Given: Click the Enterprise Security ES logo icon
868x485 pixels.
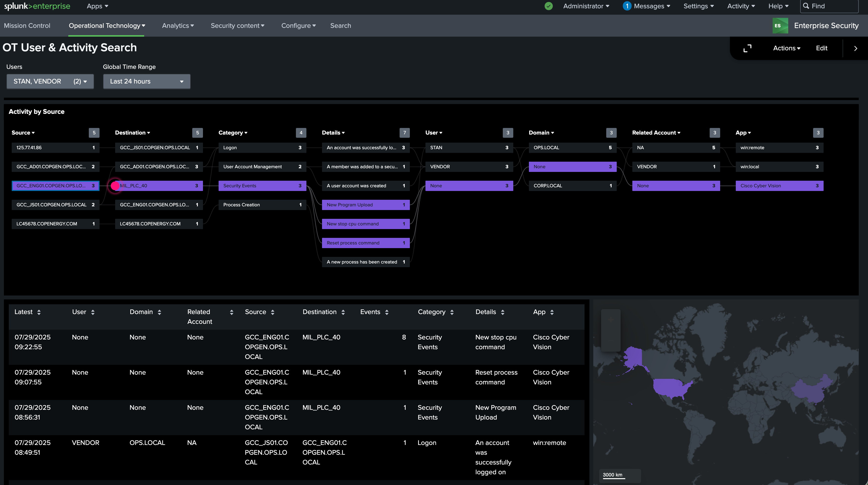Looking at the screenshot, I should [x=780, y=26].
